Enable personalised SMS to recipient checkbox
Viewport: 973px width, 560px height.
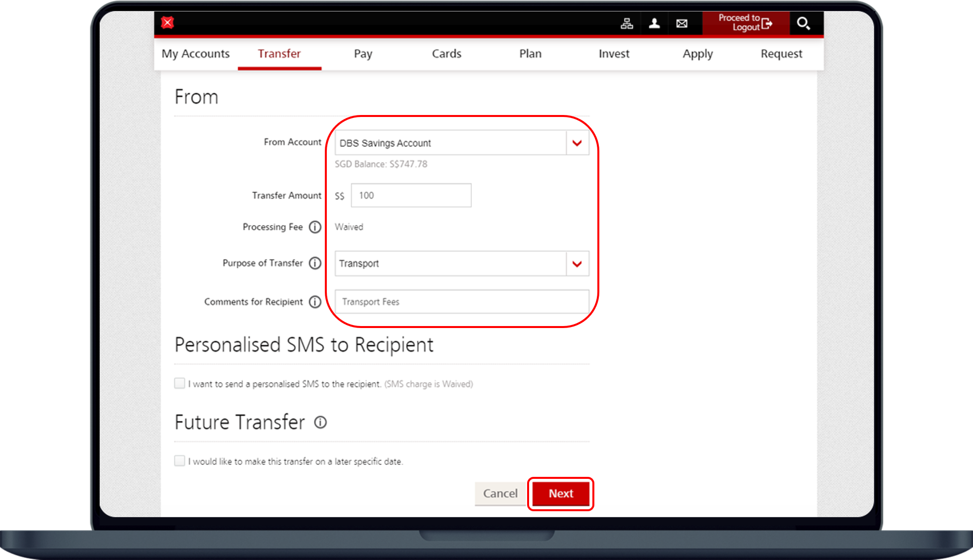pyautogui.click(x=180, y=383)
